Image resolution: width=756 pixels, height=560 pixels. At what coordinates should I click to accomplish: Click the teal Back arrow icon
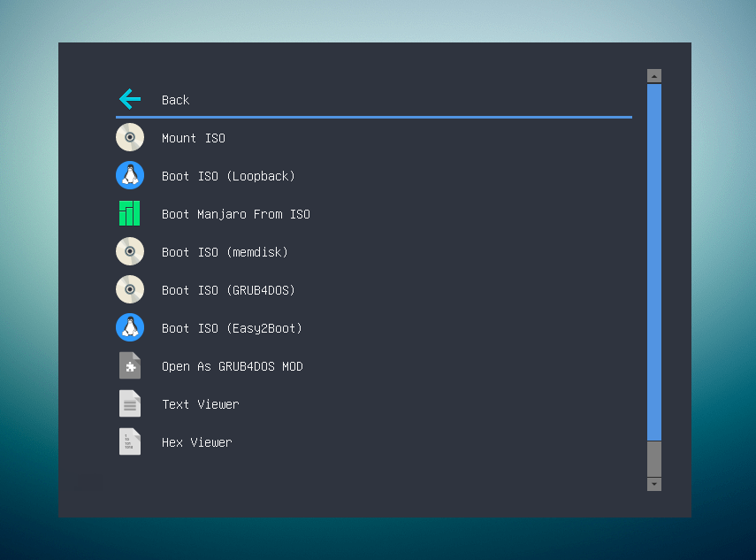point(129,99)
